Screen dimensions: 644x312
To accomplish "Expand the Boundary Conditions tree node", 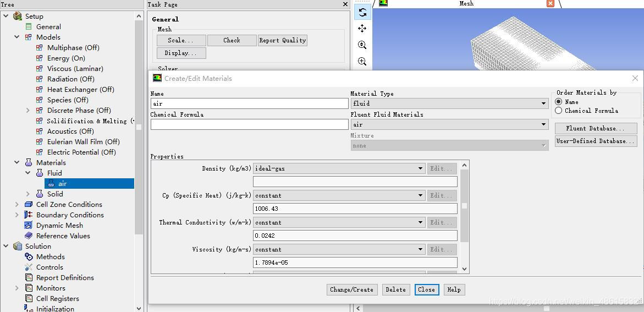I will 17,215.
